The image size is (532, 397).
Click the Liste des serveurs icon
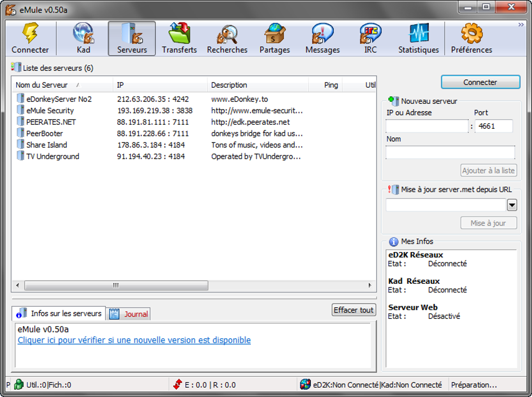click(16, 67)
